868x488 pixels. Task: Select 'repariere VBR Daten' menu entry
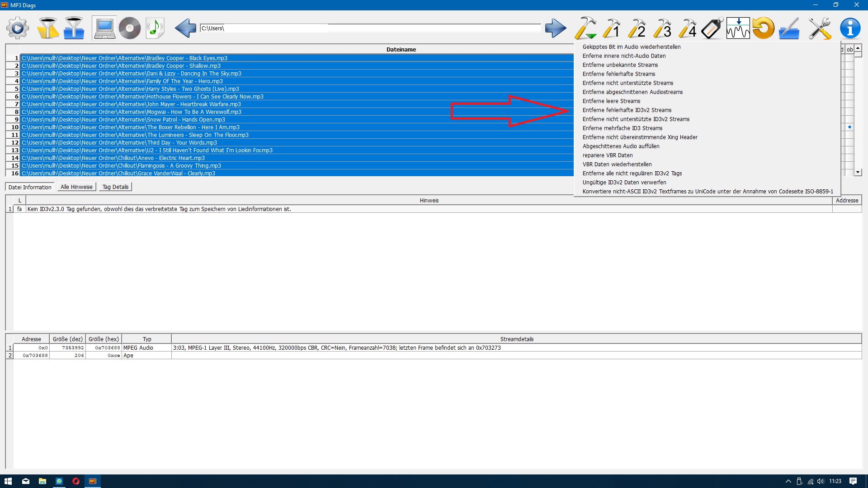point(607,155)
